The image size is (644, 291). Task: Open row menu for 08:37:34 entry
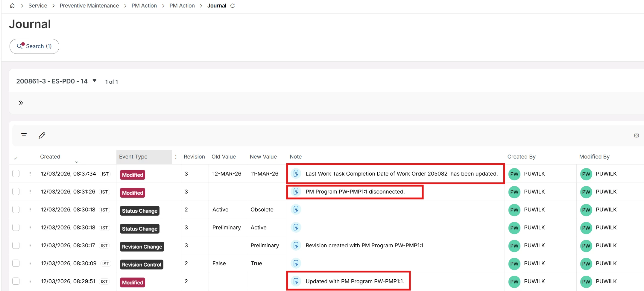coord(30,173)
